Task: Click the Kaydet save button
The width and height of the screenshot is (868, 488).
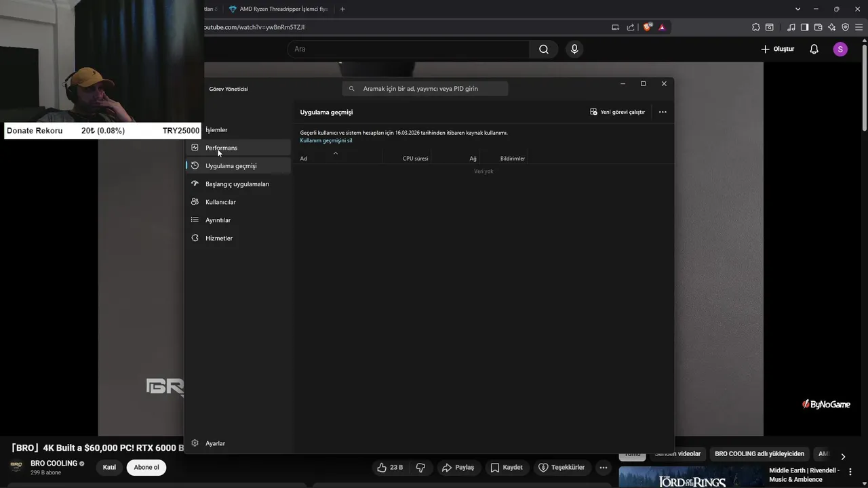Action: pyautogui.click(x=507, y=468)
